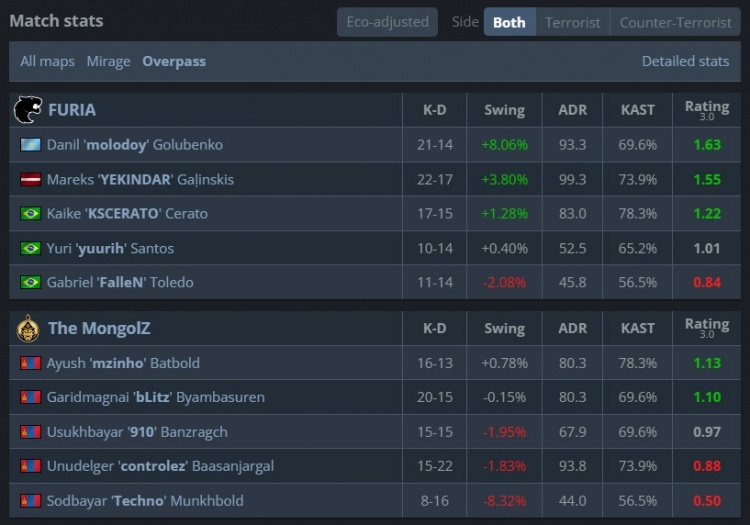
Task: Click the flag icon beside molodoy
Action: click(x=30, y=145)
